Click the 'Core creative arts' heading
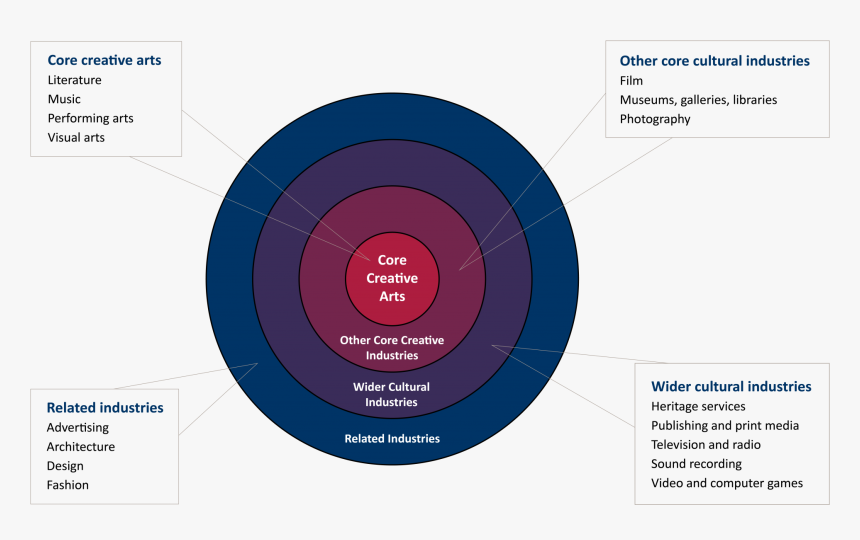860x540 pixels. point(104,60)
